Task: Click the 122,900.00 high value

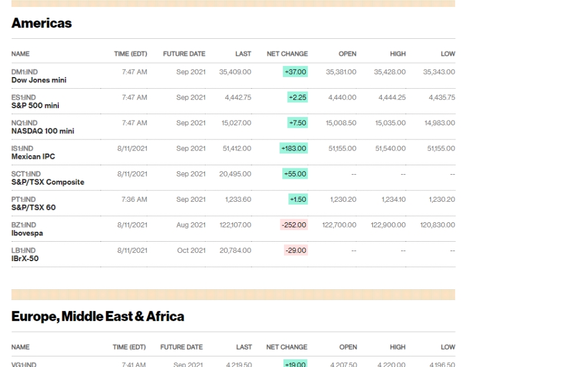Action: [x=388, y=225]
